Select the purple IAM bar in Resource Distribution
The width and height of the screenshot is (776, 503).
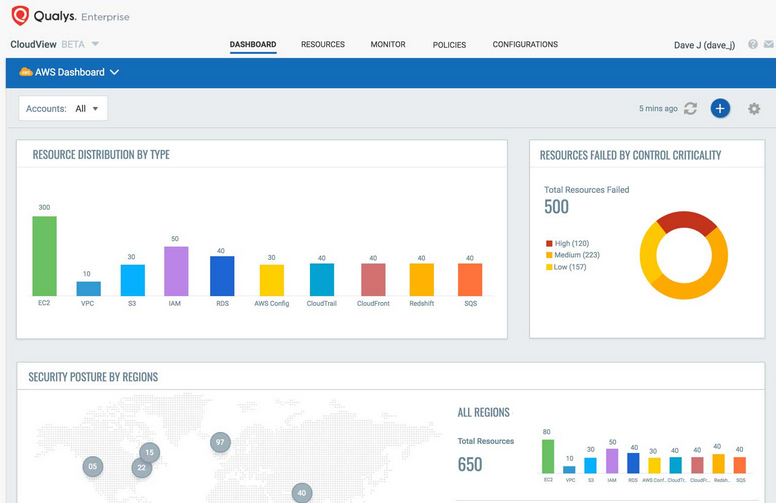(176, 271)
